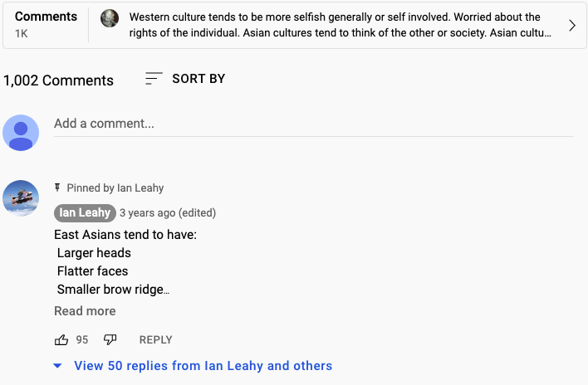The image size is (588, 385).
Task: Click Read more to expand comment
Action: 85,311
